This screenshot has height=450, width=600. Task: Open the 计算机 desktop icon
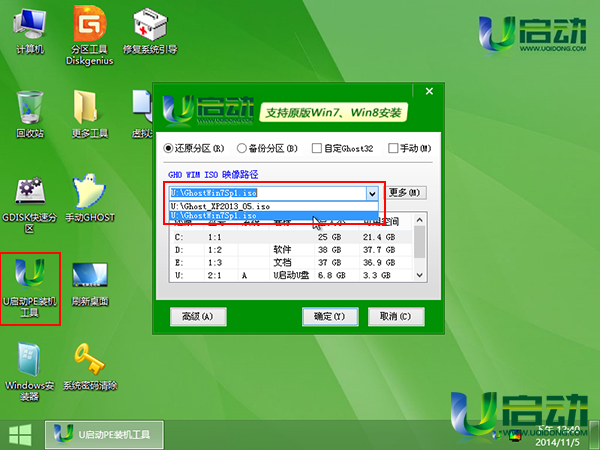click(x=29, y=28)
